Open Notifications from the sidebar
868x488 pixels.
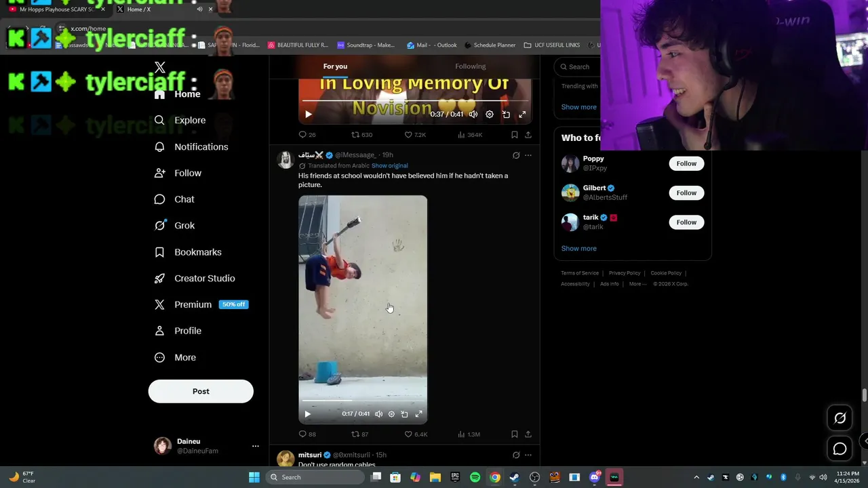tap(191, 146)
